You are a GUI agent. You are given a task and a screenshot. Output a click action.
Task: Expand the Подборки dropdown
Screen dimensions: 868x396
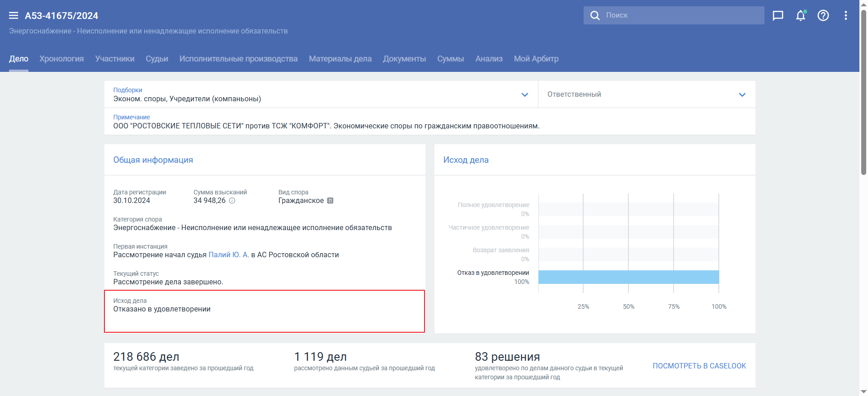(x=524, y=94)
